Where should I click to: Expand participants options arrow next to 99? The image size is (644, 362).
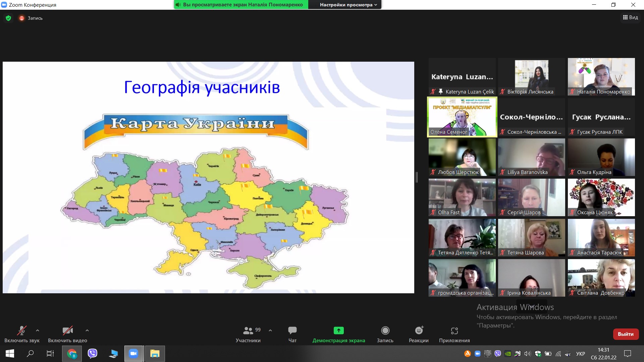(270, 330)
